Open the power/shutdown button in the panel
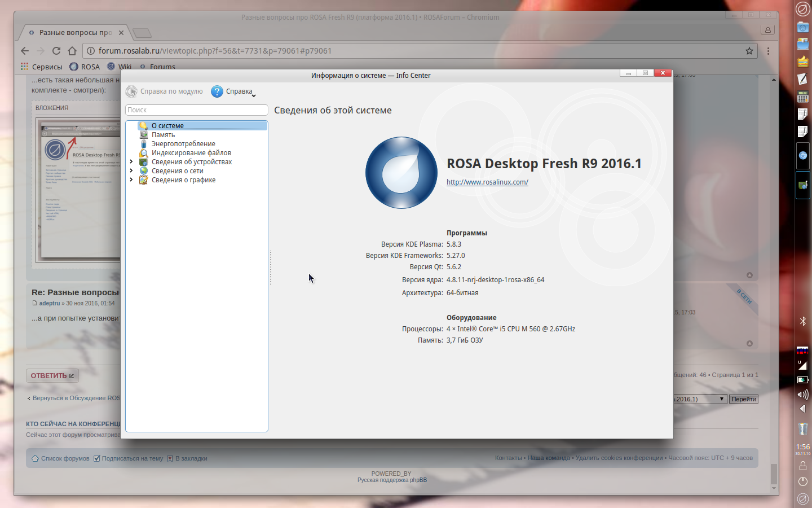This screenshot has width=812, height=508. tap(803, 481)
